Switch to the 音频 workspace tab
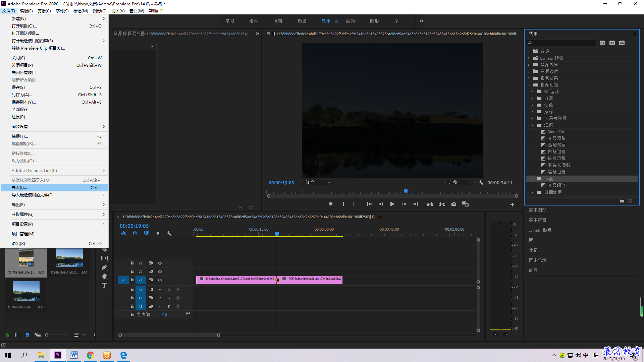This screenshot has height=362, width=644. (350, 21)
